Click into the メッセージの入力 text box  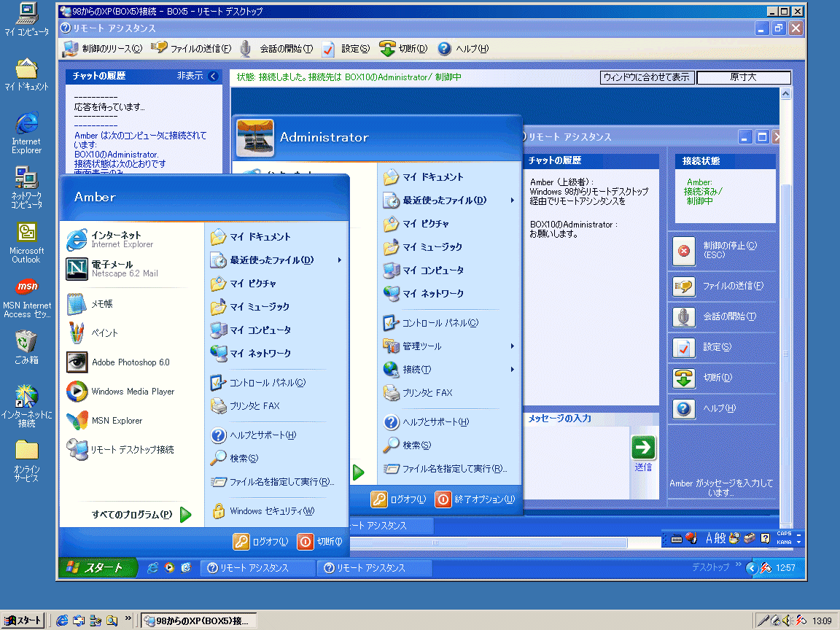click(x=577, y=462)
